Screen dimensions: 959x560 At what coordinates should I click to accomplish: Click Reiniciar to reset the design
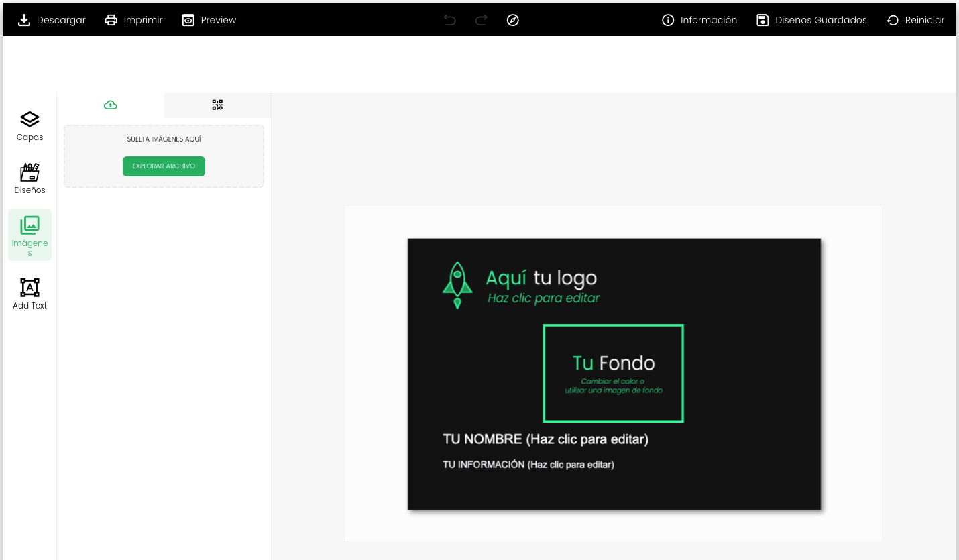pos(915,20)
